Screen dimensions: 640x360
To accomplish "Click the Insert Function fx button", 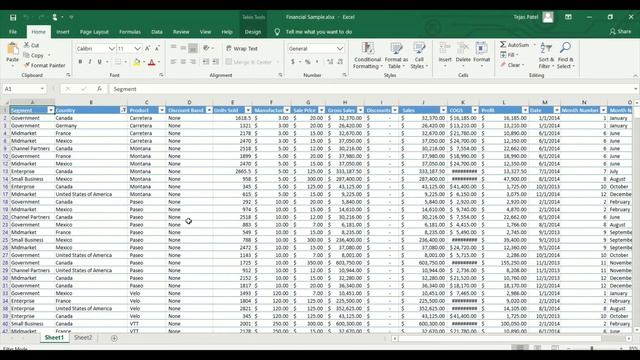I will click(99, 89).
